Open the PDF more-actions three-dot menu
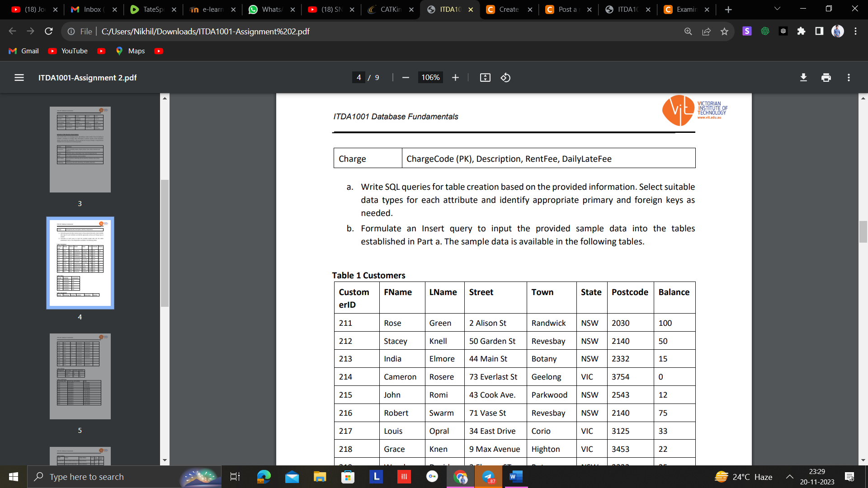868x488 pixels. coord(848,77)
